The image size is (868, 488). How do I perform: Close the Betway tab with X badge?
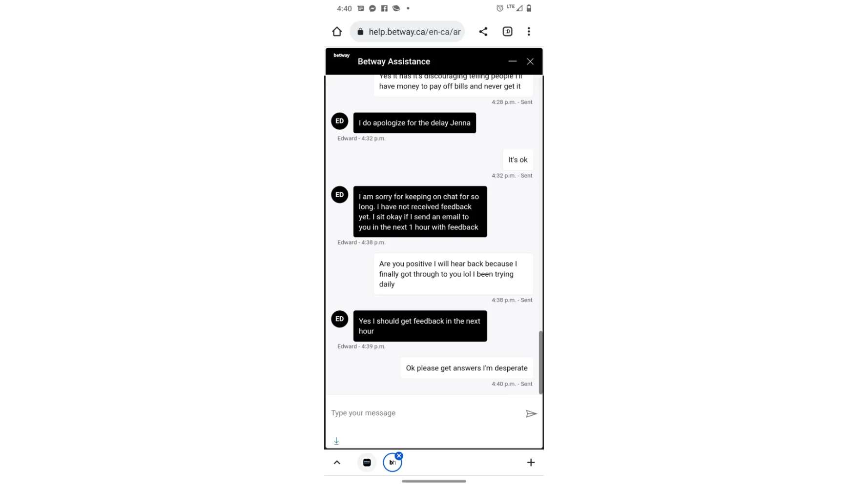(399, 456)
